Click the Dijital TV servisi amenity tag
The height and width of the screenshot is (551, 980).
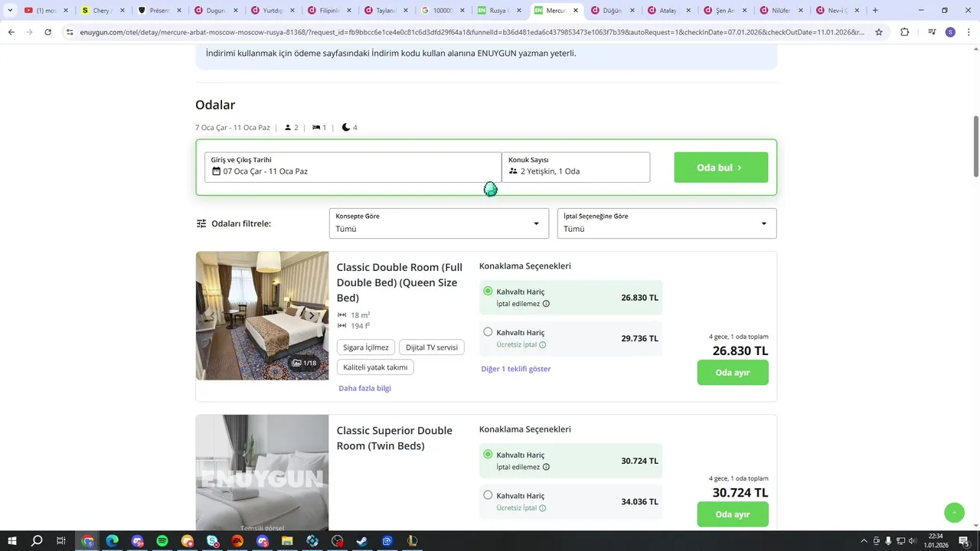pos(432,347)
